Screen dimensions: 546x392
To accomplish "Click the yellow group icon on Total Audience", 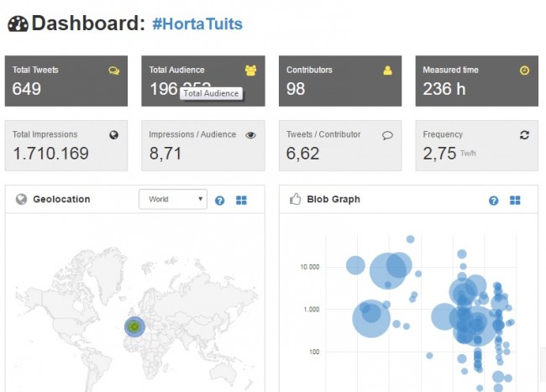I will point(250,71).
